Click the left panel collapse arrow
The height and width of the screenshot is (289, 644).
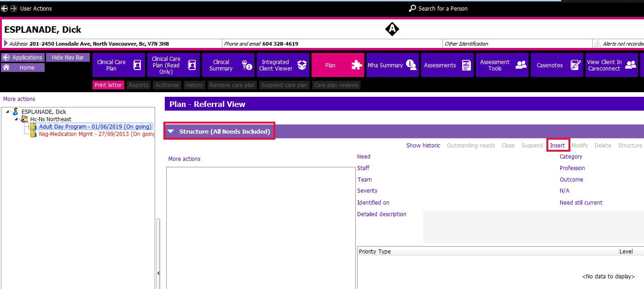click(x=158, y=273)
